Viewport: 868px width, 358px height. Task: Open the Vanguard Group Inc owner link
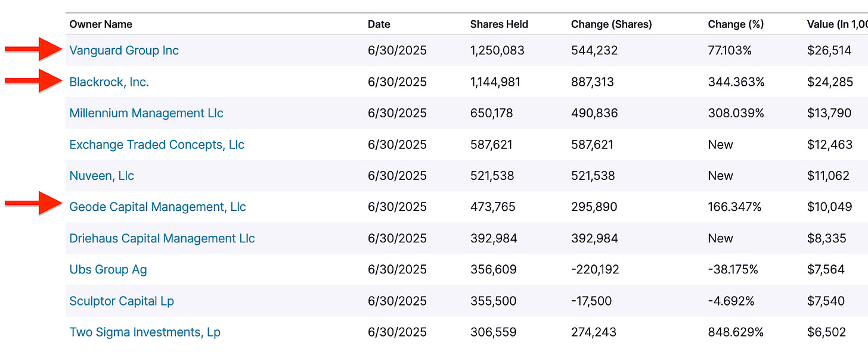click(124, 51)
